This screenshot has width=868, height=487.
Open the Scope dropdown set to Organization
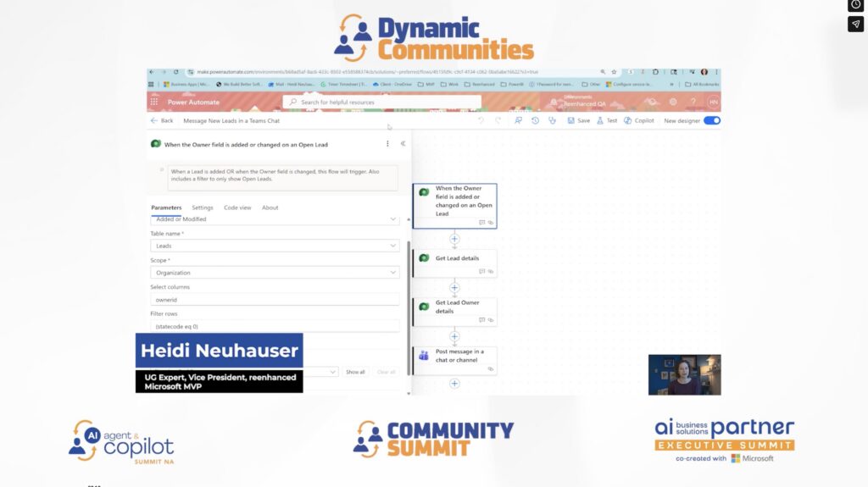tap(275, 273)
